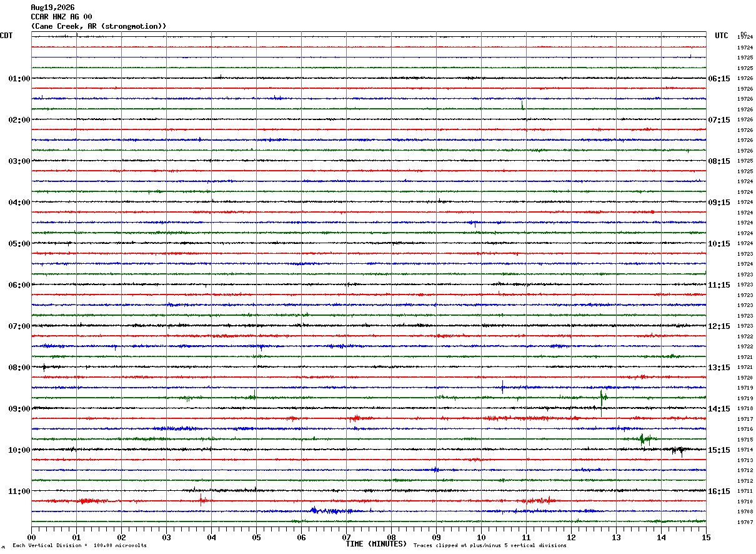Click the 19707 DC offset value
Viewport: 756px width, 554px height.
[x=745, y=522]
